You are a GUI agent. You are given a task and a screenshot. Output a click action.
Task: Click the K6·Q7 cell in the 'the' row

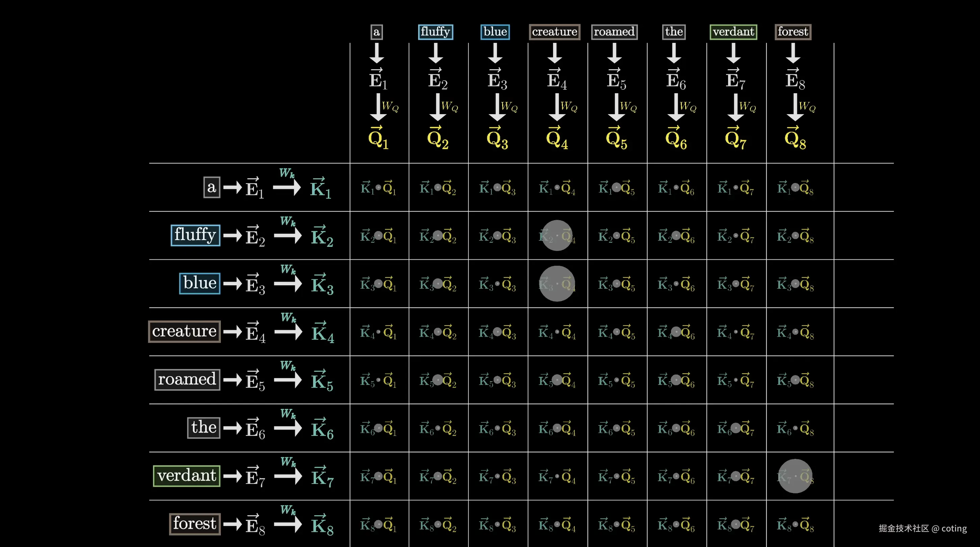(736, 428)
